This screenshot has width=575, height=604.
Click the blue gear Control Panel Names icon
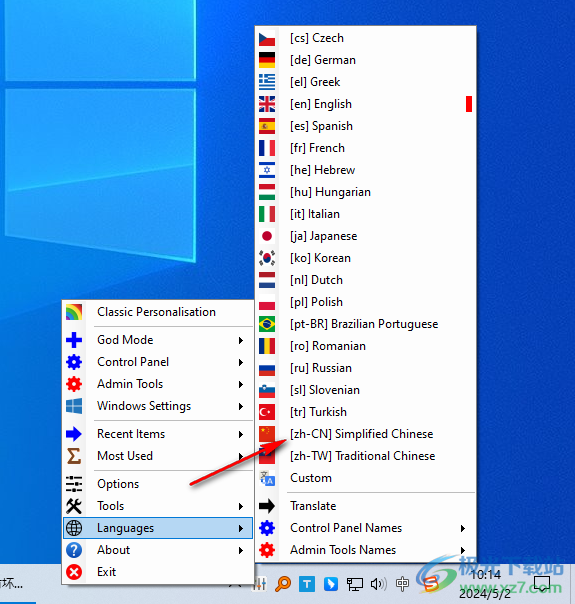[267, 528]
